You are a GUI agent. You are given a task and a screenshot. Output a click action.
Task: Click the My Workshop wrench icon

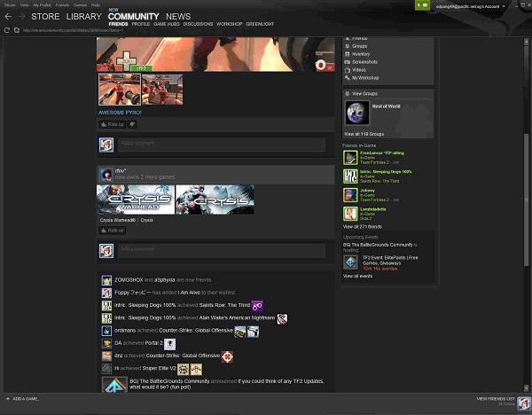click(348, 78)
